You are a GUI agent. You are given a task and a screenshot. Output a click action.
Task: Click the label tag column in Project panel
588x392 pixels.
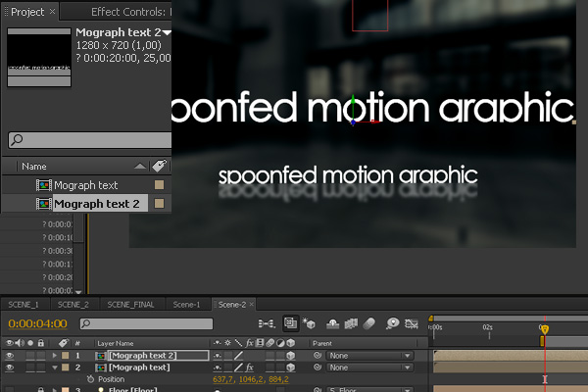(x=160, y=166)
